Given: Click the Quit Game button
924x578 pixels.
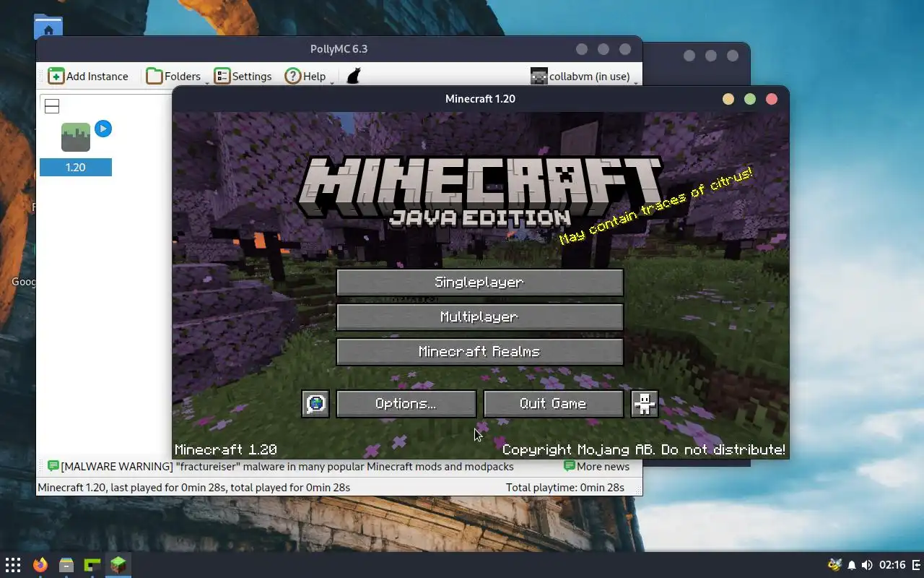Looking at the screenshot, I should tap(553, 404).
